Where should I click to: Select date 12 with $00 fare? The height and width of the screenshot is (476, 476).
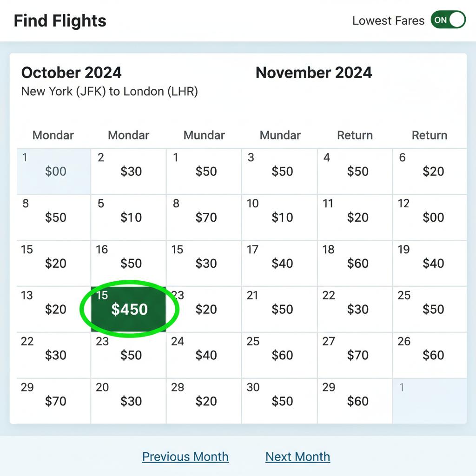[430, 217]
